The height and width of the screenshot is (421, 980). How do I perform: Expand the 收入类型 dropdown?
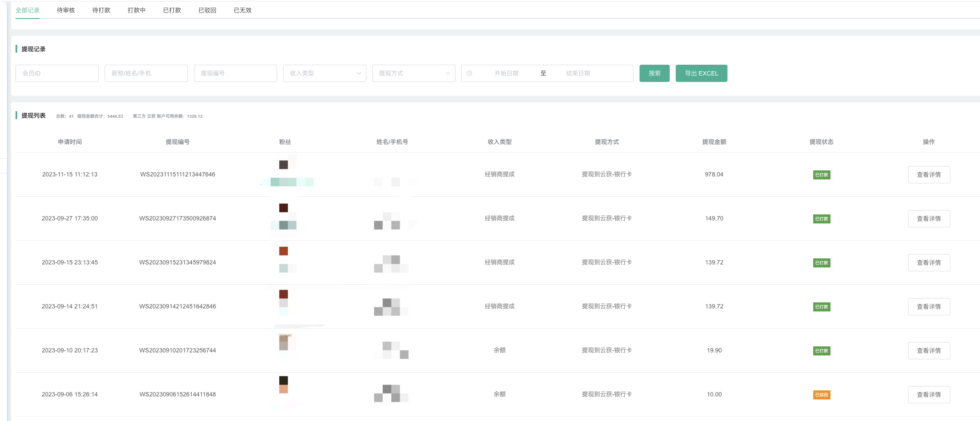(324, 73)
